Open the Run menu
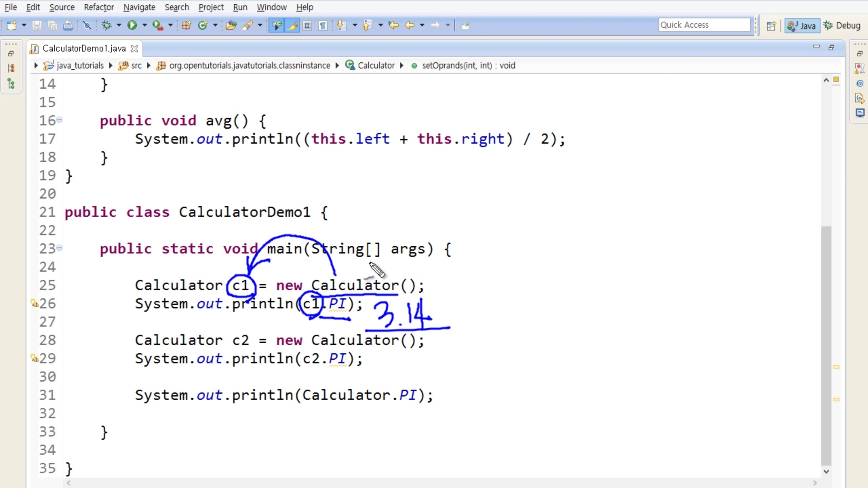Screen dimensions: 868x488 (240, 7)
